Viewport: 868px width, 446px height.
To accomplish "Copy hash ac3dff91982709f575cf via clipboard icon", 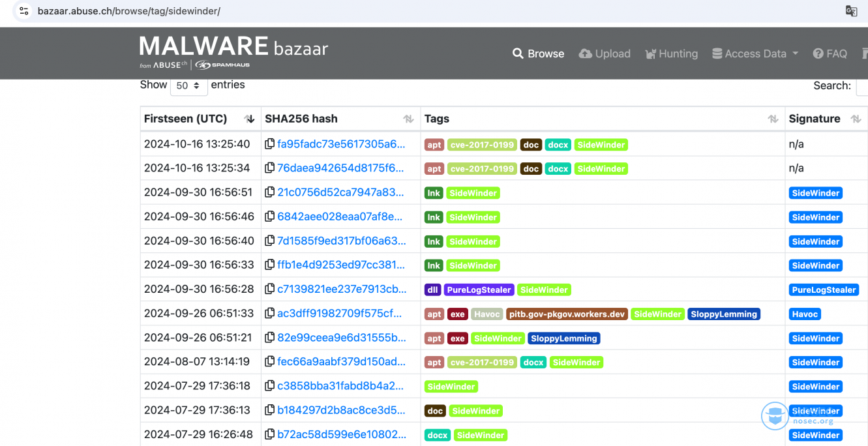I will click(269, 314).
